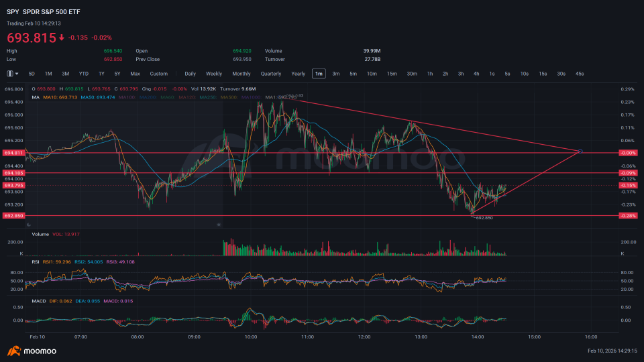The image size is (644, 362).
Task: Select the 4h interval
Action: click(x=476, y=74)
